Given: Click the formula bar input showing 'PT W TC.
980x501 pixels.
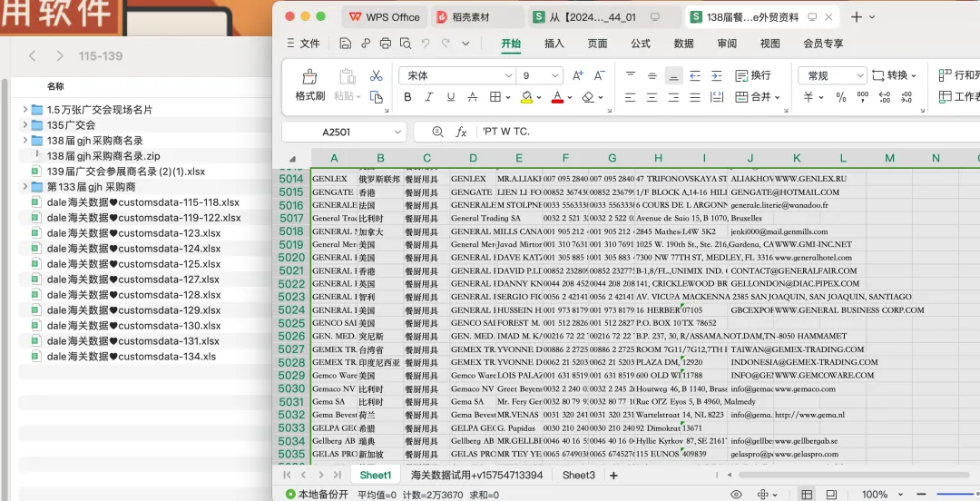Looking at the screenshot, I should coord(728,132).
